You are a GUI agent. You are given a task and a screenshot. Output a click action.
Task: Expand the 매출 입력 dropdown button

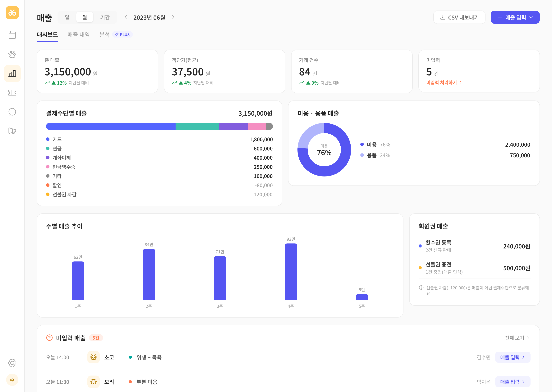click(x=515, y=17)
